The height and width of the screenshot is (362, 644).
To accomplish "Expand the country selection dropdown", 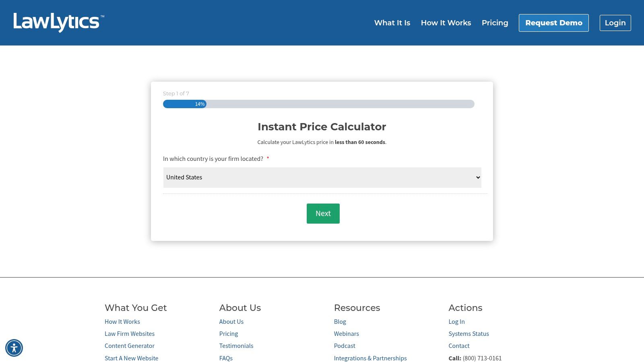I will pyautogui.click(x=477, y=177).
